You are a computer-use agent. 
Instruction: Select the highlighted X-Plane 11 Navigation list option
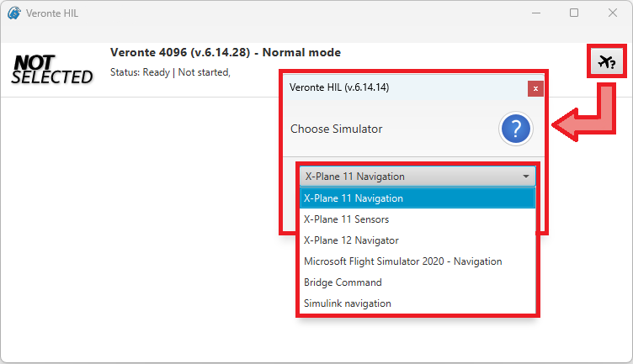[354, 198]
